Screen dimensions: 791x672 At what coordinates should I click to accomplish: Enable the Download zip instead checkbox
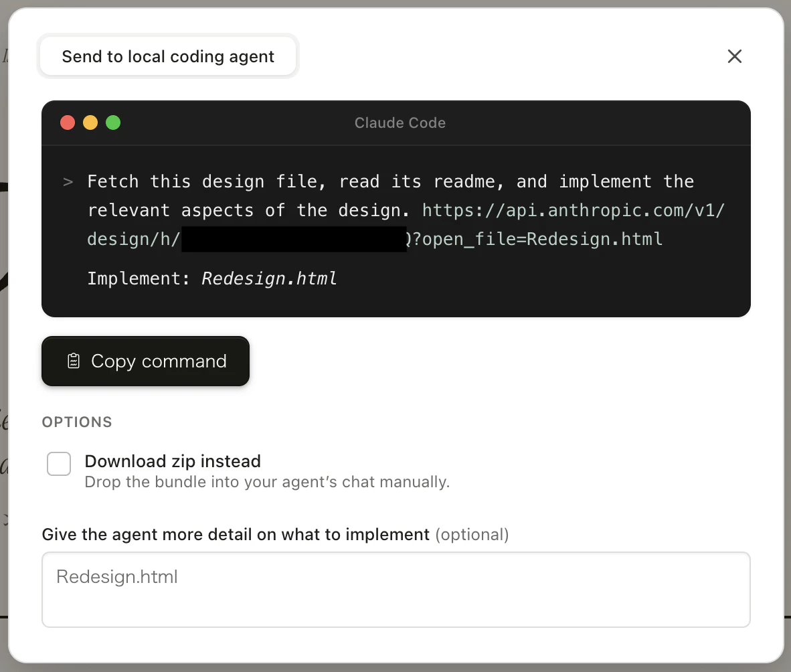click(x=59, y=464)
